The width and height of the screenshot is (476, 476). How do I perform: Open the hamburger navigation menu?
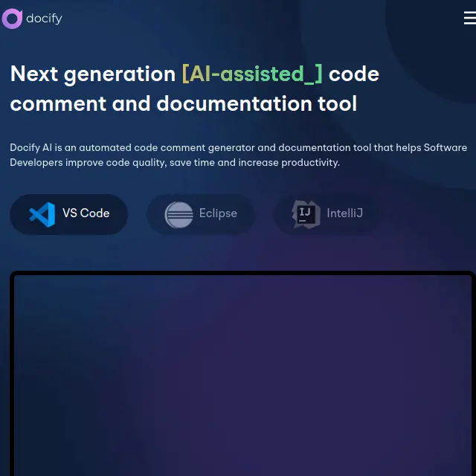coord(469,19)
